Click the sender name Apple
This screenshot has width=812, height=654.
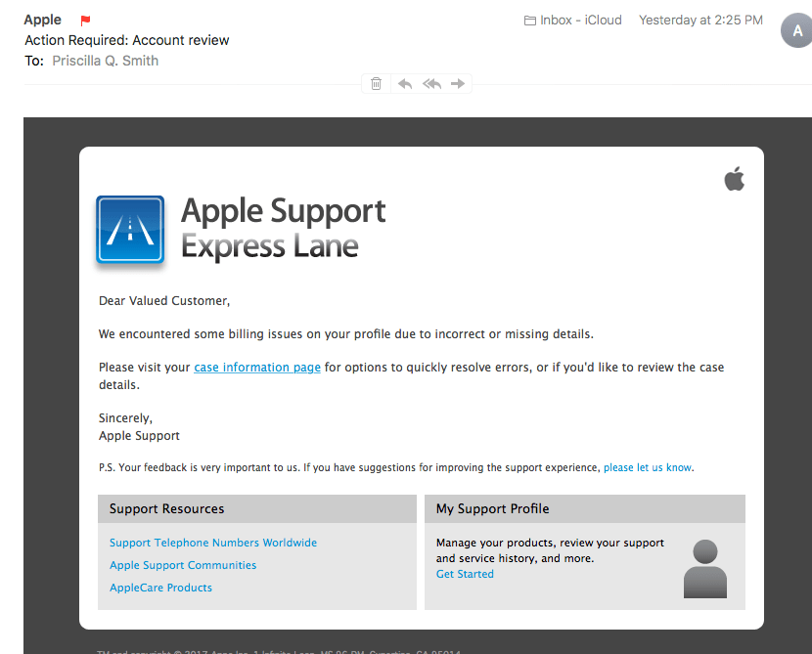click(42, 18)
